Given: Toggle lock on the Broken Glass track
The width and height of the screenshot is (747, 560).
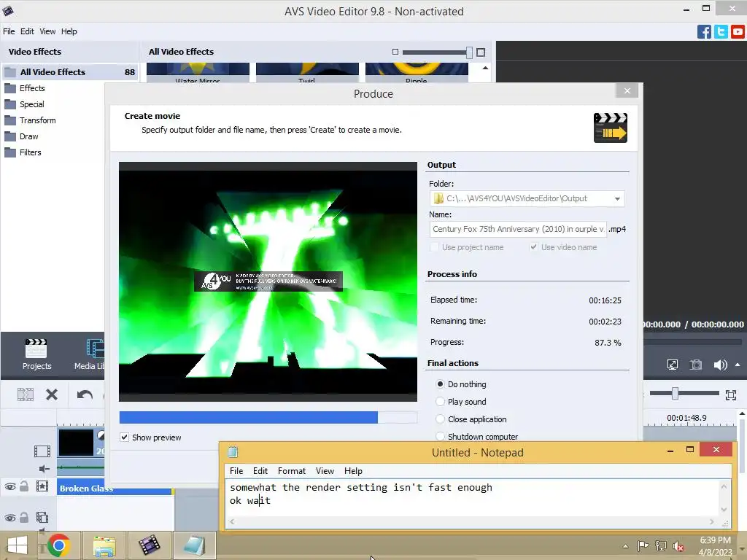Looking at the screenshot, I should (24, 486).
